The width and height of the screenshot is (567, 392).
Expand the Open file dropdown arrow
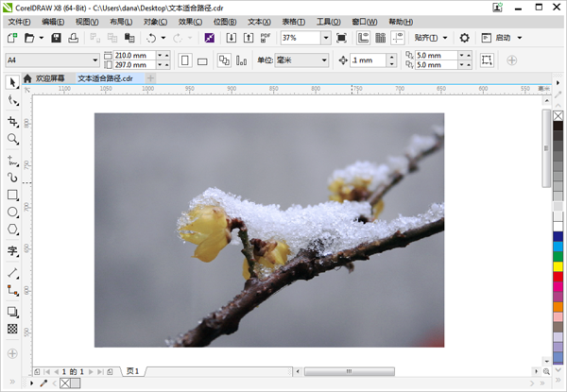[x=42, y=38]
